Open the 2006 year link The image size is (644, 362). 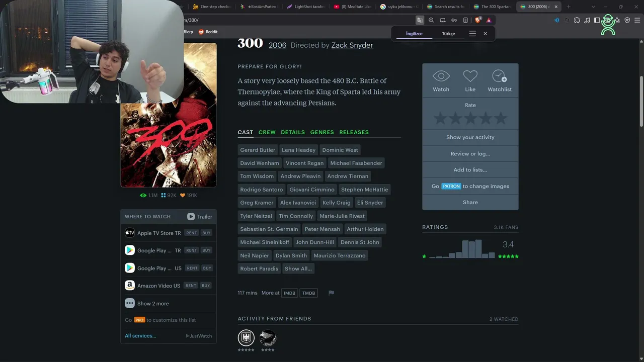[x=278, y=45]
